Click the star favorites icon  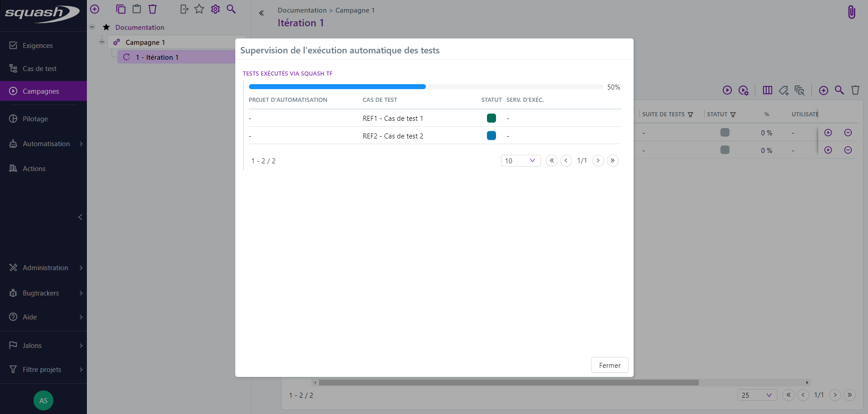[x=200, y=9]
